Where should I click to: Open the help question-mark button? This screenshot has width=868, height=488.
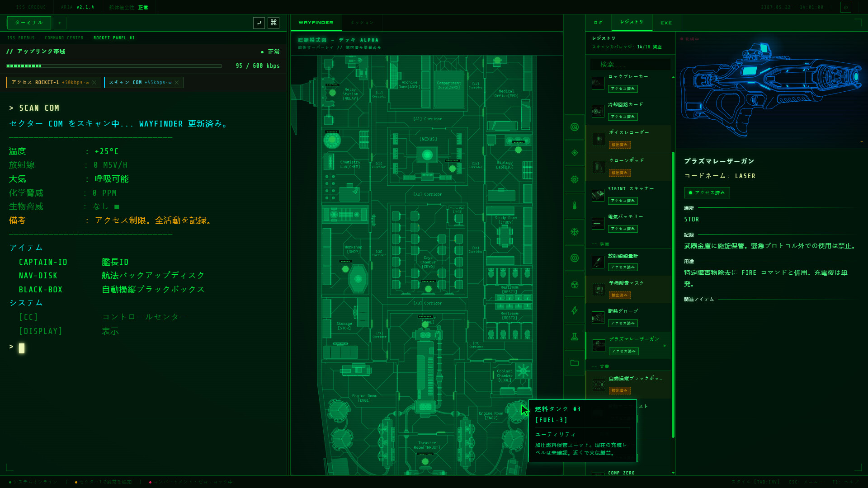pyautogui.click(x=259, y=23)
